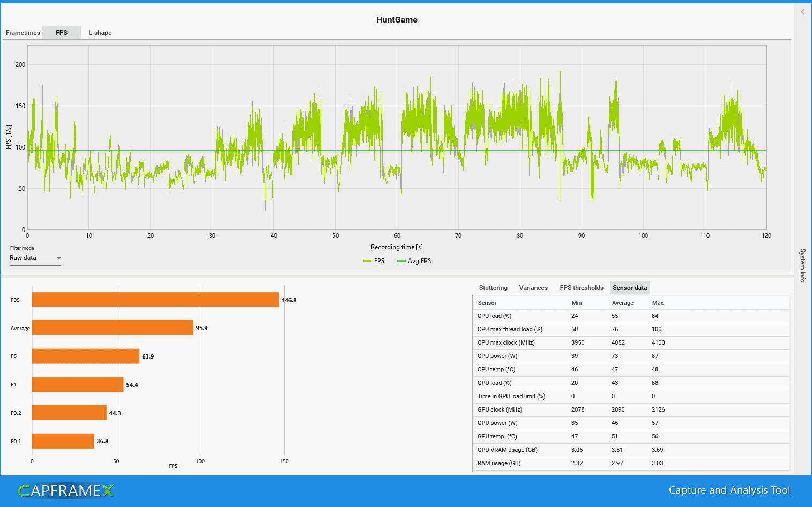Toggle the Avg FPS legend entry
Viewport: 812px width, 507px height.
click(414, 261)
